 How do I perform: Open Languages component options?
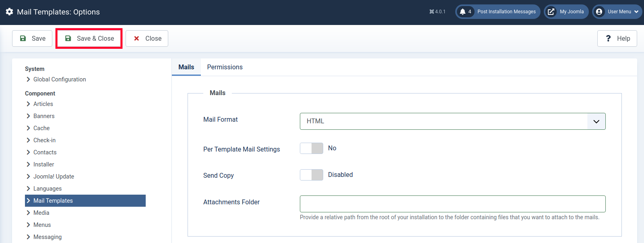(x=47, y=189)
